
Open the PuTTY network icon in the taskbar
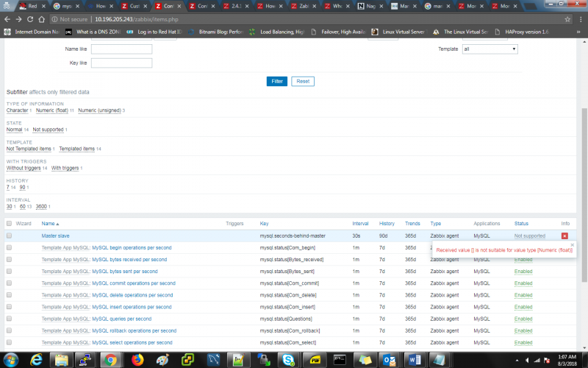pos(85,360)
